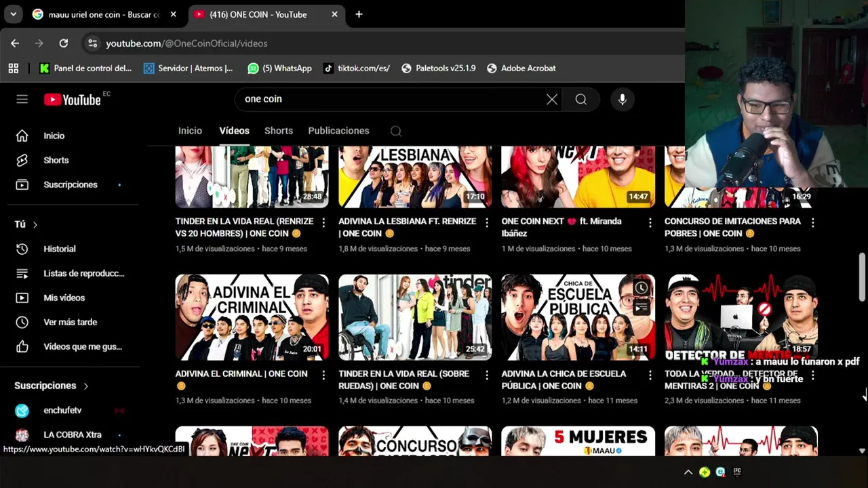Open the site info icon in address bar
Screen dimensions: 868x488
[x=93, y=43]
